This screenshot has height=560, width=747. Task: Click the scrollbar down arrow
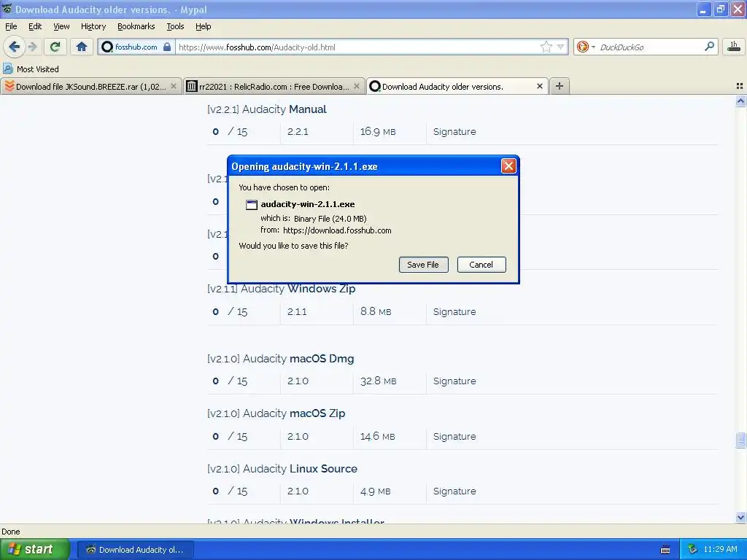point(740,517)
